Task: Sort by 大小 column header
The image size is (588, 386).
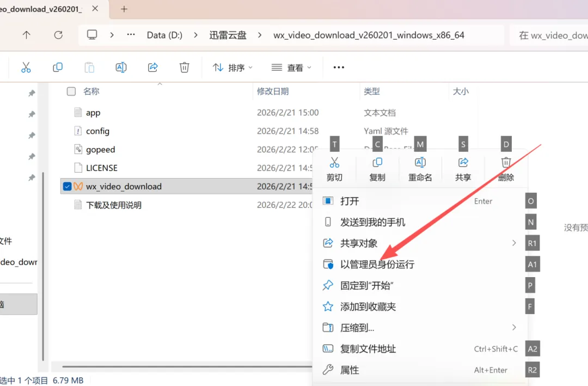Action: tap(461, 91)
